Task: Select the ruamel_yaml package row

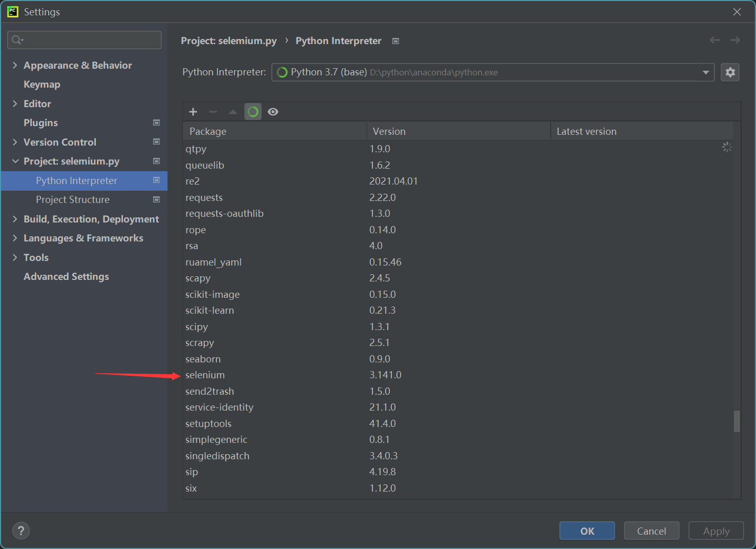Action: click(x=458, y=262)
